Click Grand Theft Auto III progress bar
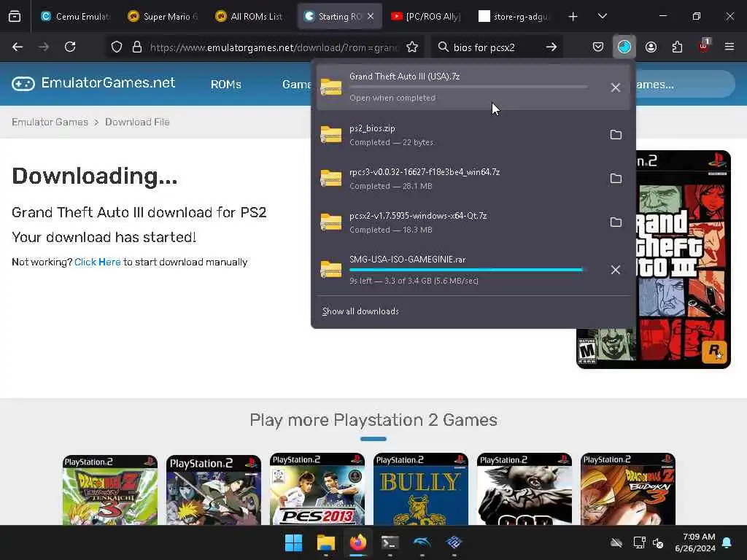747x560 pixels. pos(468,87)
